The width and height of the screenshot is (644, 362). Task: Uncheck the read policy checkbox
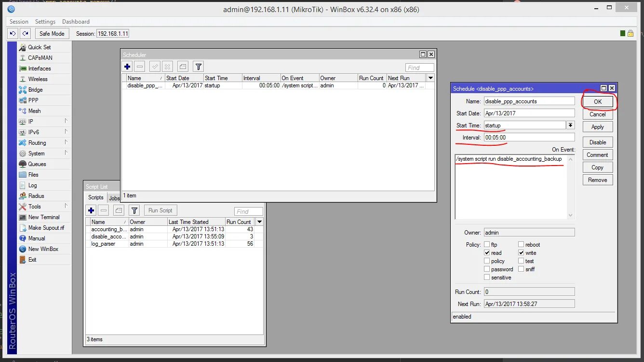coord(487,253)
